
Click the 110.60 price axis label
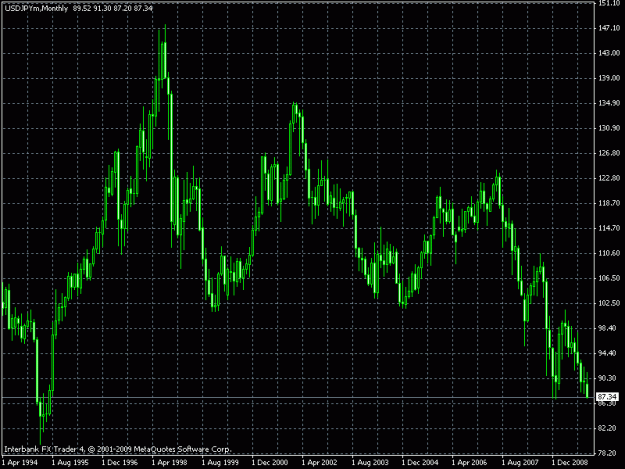pyautogui.click(x=609, y=253)
